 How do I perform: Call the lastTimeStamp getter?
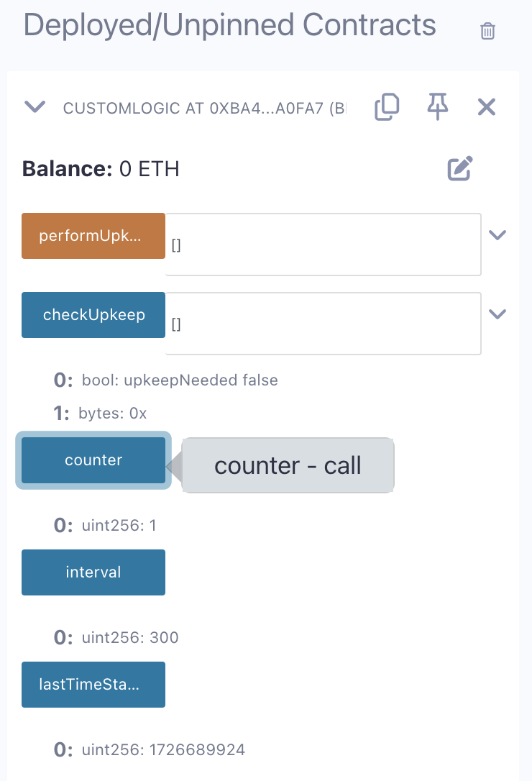pos(93,685)
